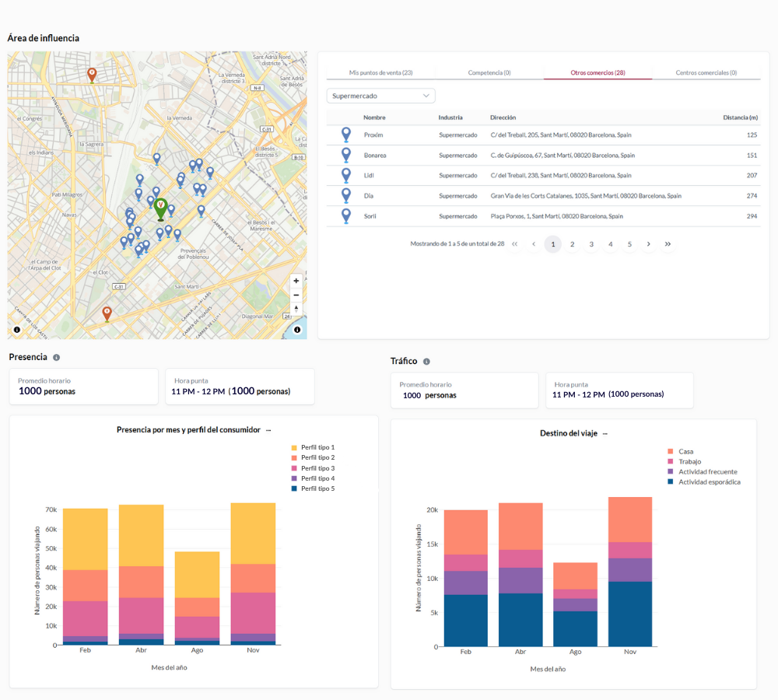Open options menu for Presencia por mes chart
The image size is (778, 700).
(268, 430)
